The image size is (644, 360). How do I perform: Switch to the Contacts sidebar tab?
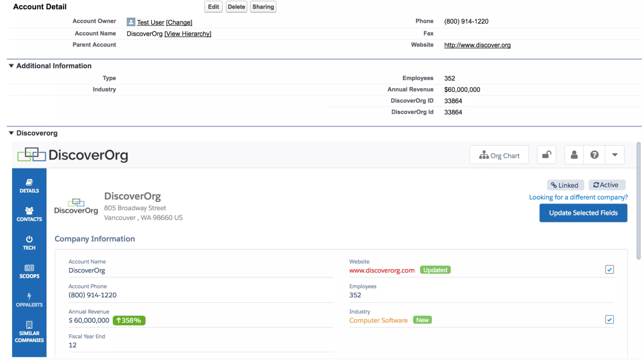click(29, 214)
